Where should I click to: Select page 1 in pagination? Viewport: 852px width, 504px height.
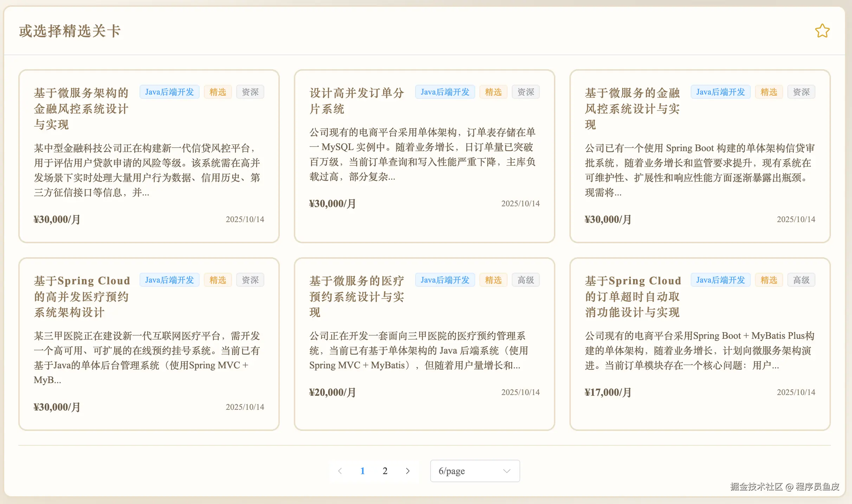[362, 471]
